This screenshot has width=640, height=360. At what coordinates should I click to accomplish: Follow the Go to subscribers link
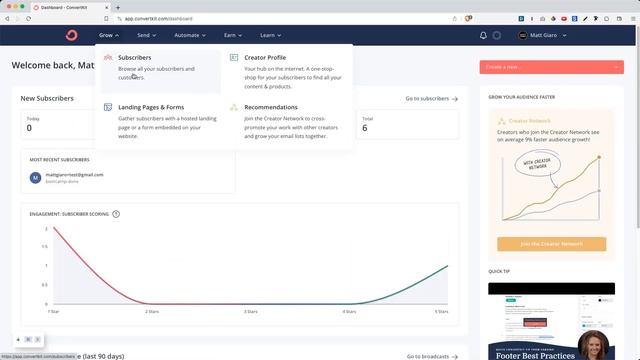point(431,99)
